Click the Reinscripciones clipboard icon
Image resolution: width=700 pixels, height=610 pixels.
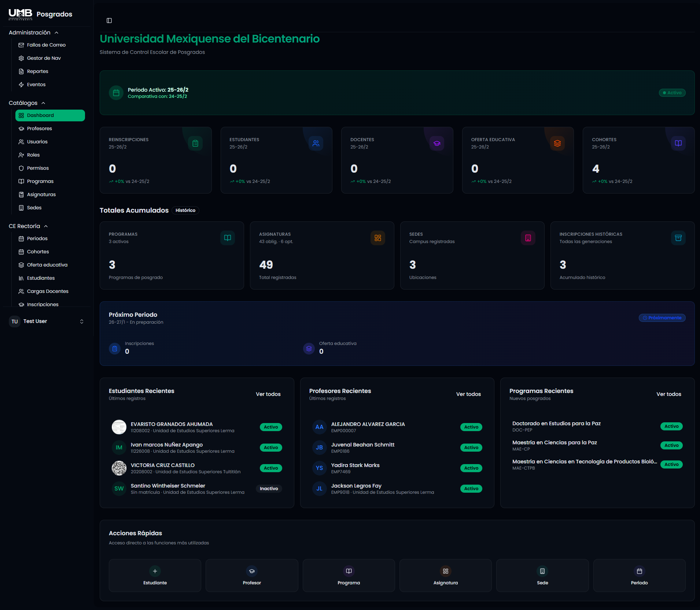tap(195, 143)
